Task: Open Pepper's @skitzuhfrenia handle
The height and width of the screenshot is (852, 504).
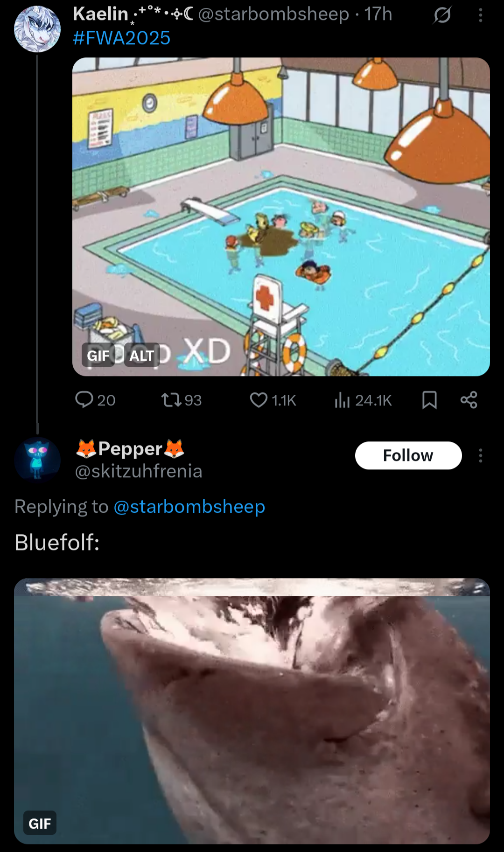Action: 139,471
